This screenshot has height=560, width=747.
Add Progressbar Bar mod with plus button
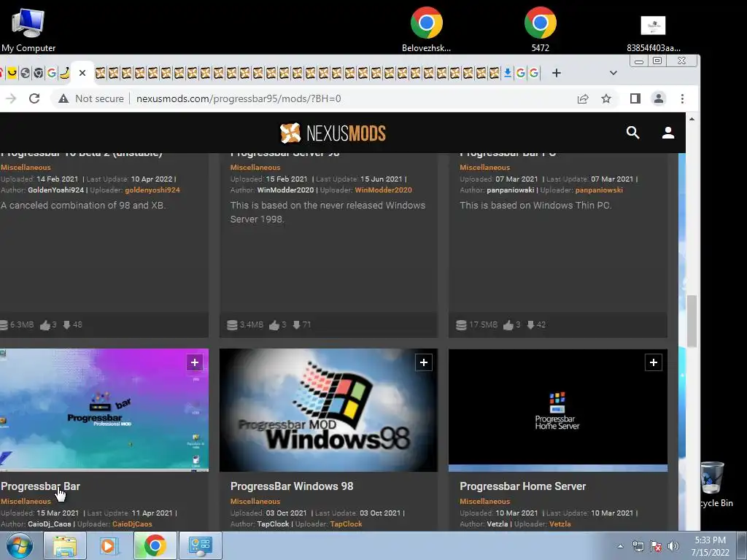(194, 362)
